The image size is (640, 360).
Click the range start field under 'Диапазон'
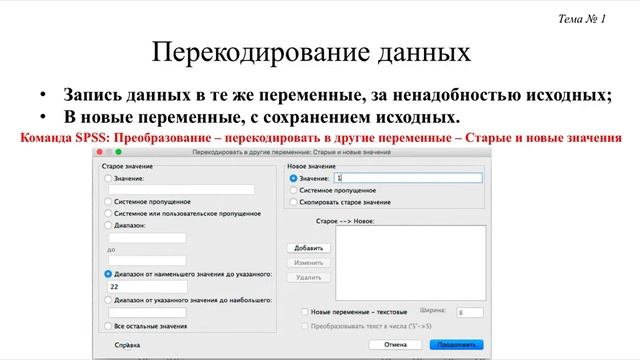tap(147, 238)
